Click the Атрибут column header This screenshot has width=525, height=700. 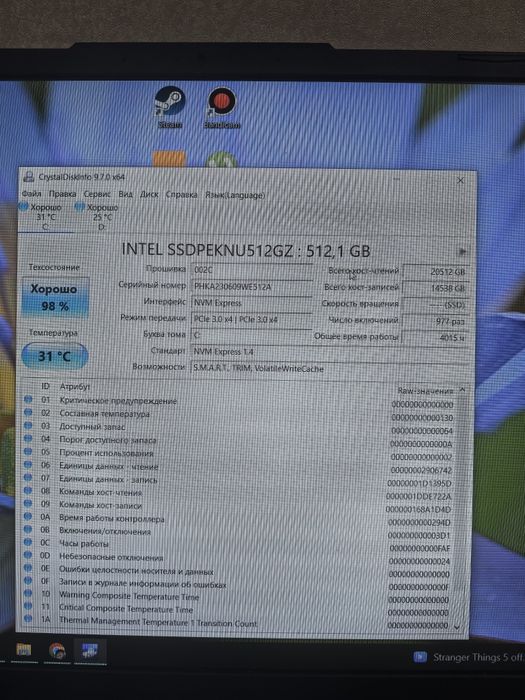75,387
